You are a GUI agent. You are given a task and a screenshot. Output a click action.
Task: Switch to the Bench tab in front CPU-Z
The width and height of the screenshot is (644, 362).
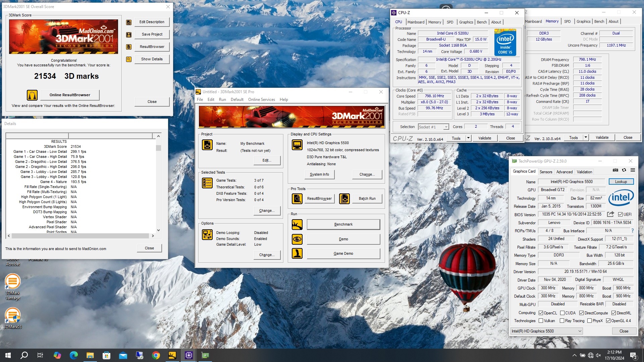[x=482, y=22]
